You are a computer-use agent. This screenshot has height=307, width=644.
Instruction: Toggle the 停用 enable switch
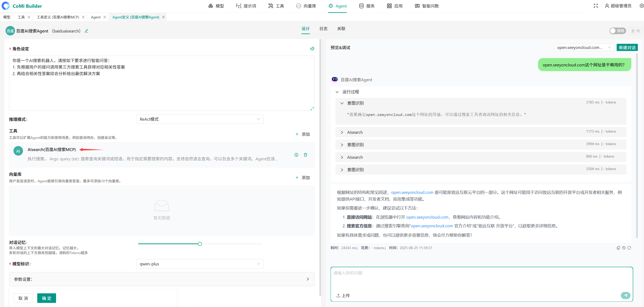(617, 31)
